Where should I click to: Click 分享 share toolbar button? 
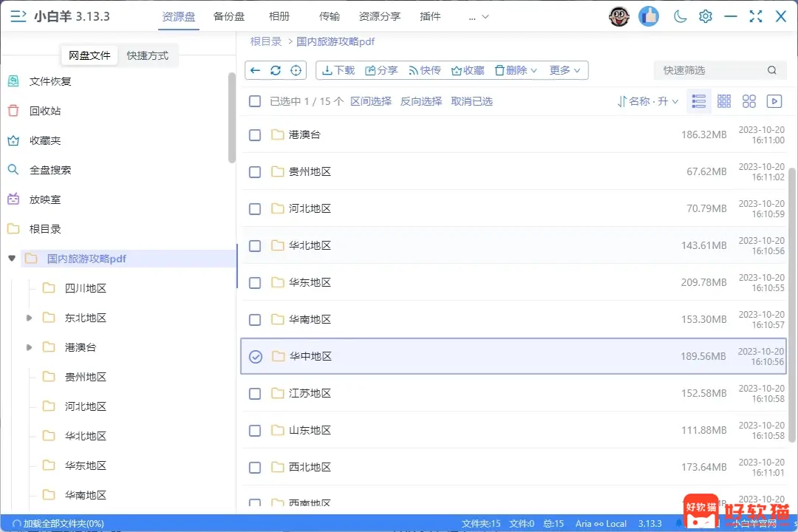pos(381,70)
